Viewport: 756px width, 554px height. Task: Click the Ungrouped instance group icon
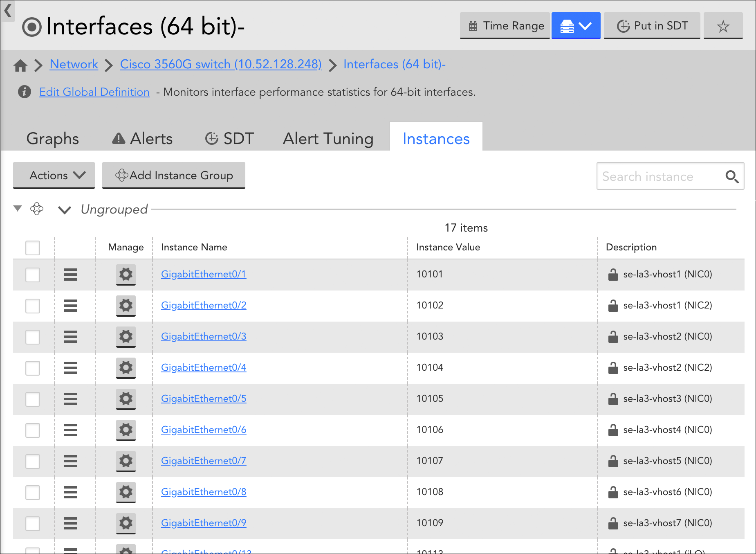pyautogui.click(x=37, y=209)
